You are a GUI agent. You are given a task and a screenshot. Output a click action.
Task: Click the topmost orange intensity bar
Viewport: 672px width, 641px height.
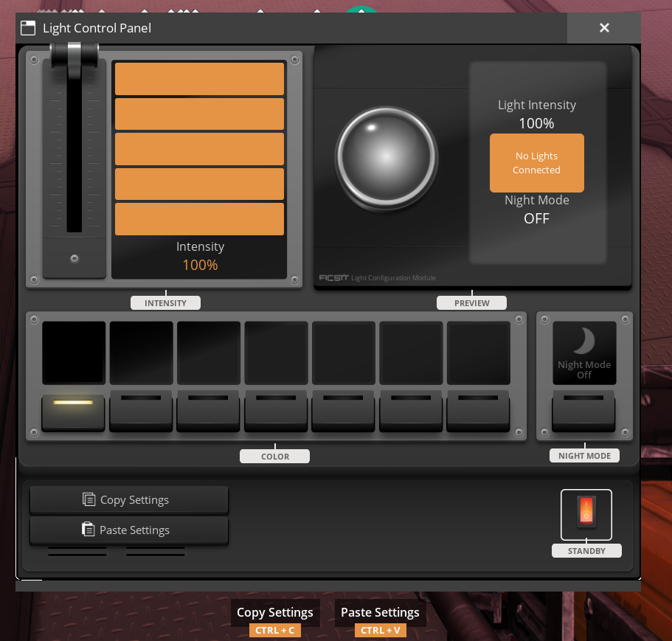click(199, 78)
